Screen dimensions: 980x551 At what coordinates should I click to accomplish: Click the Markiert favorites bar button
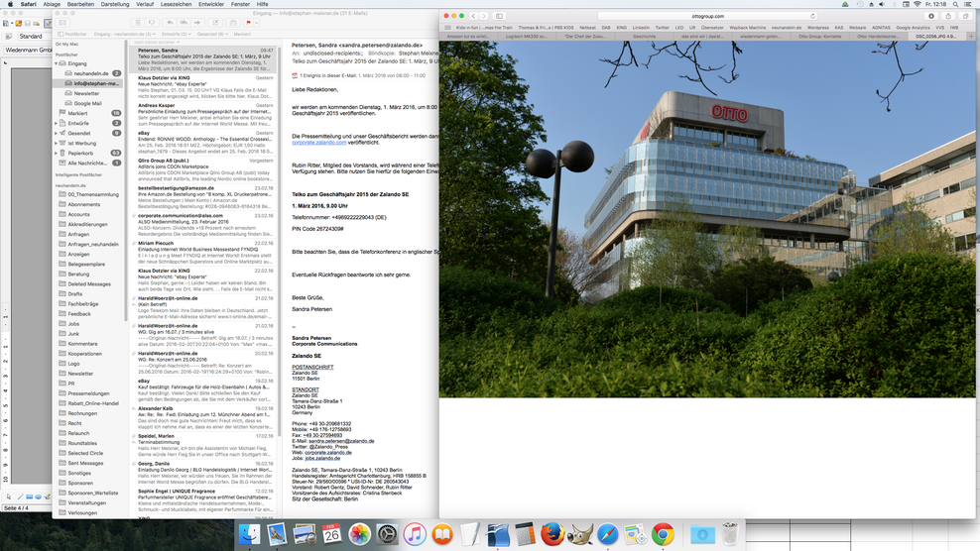tap(242, 34)
